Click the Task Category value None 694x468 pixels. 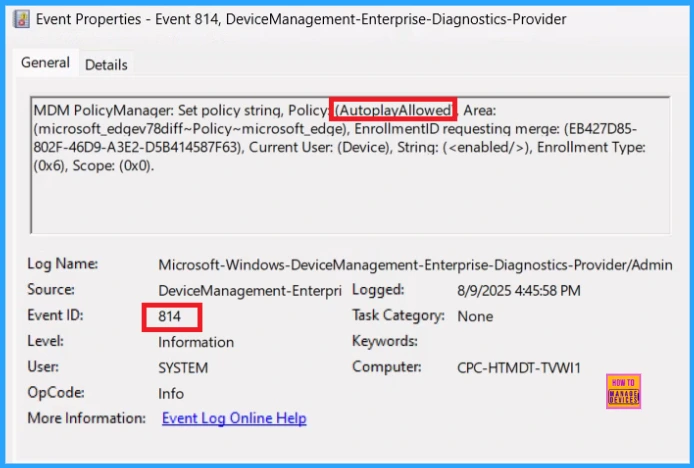pos(475,316)
